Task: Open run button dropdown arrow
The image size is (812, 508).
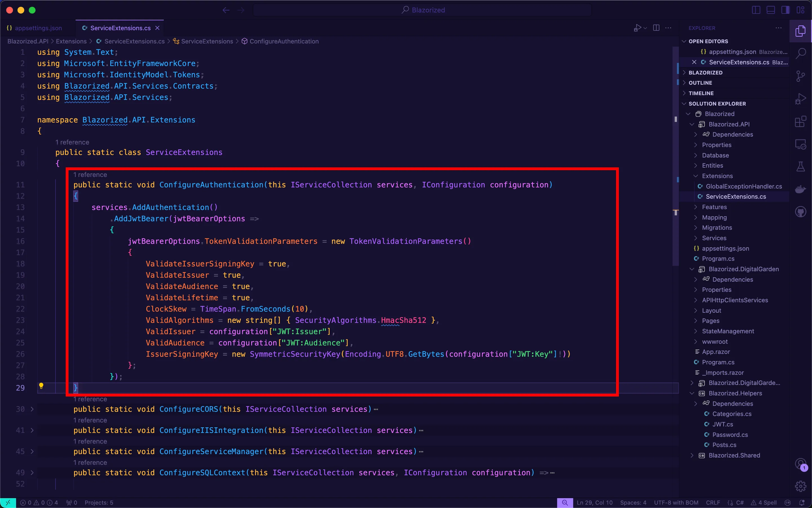Action: [x=645, y=28]
